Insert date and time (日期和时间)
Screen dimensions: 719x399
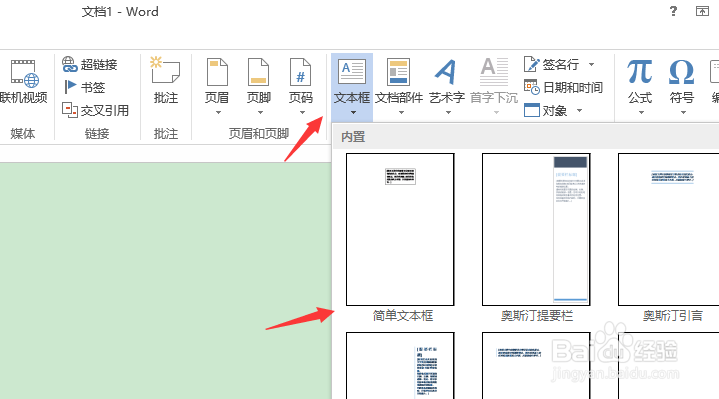pyautogui.click(x=563, y=87)
